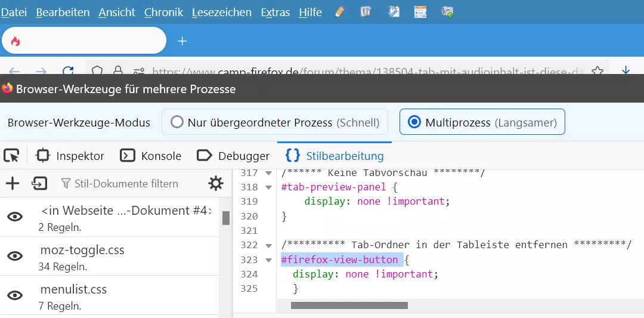This screenshot has width=644, height=318.
Task: Hide the menulist.css style sheet
Action: click(15, 295)
